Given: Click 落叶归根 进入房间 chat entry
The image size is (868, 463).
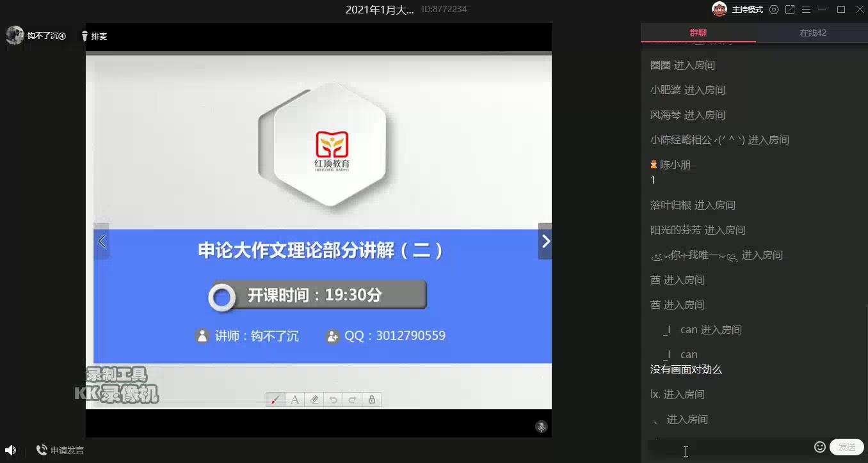Looking at the screenshot, I should 693,205.
